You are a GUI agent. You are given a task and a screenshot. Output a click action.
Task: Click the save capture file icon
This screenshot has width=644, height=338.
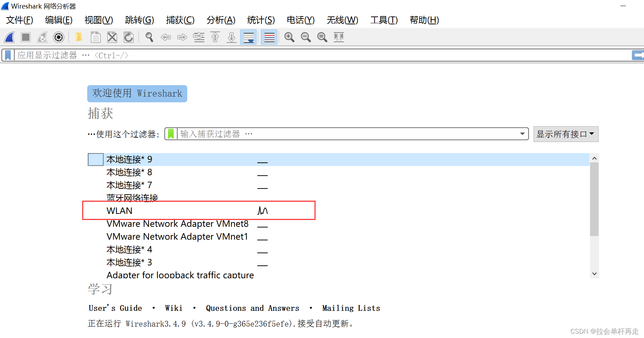[x=95, y=37]
